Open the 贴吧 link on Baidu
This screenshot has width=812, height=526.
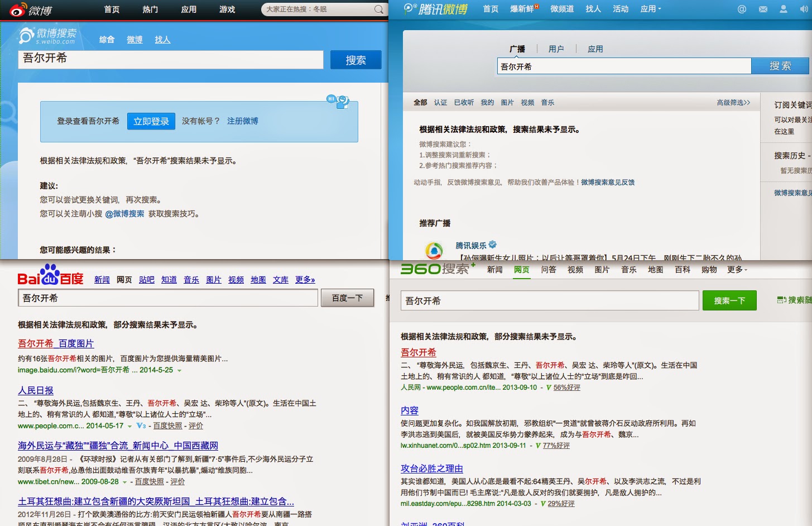tap(147, 280)
